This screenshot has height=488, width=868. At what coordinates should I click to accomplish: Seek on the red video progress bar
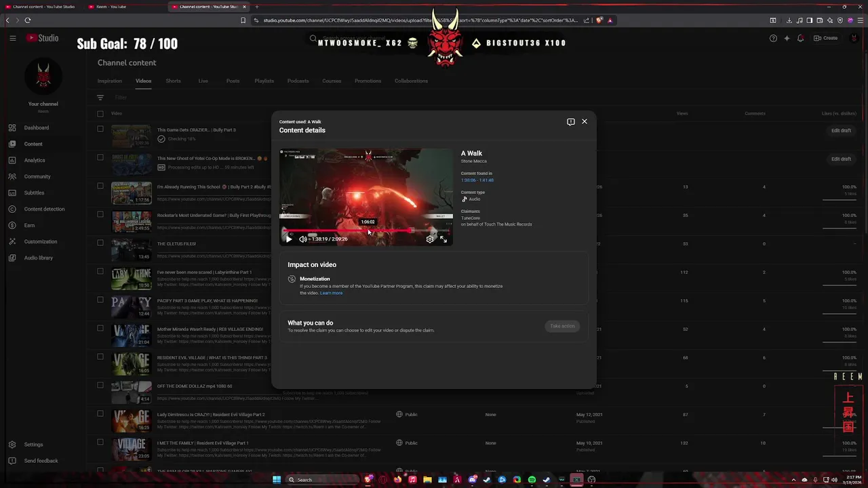pyautogui.click(x=366, y=230)
